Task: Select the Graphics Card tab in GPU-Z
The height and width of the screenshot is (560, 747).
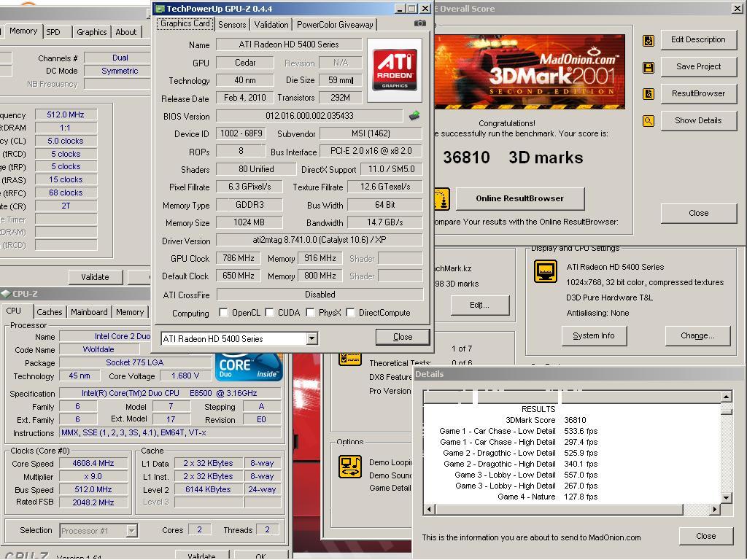Action: (185, 23)
